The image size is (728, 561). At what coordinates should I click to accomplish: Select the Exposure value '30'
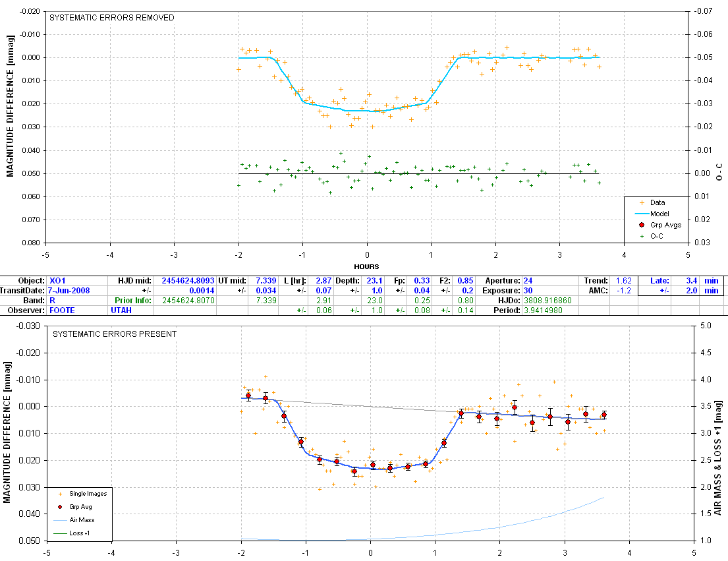[x=528, y=291]
